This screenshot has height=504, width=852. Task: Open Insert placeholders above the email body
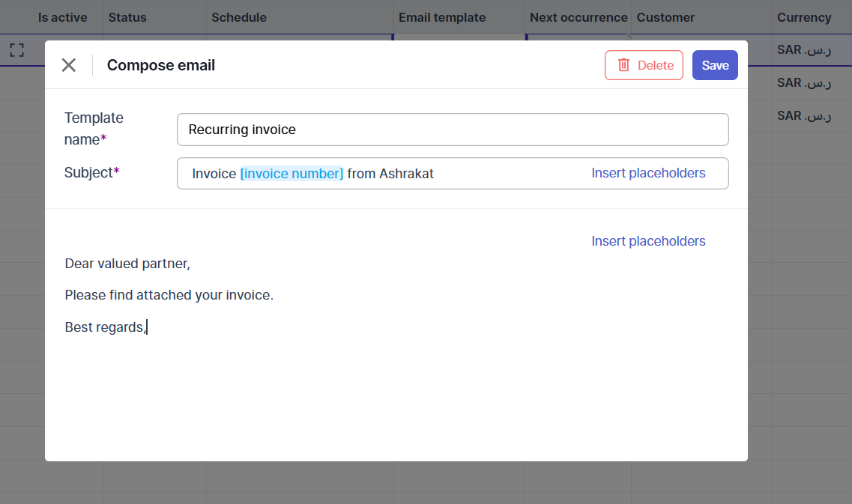tap(648, 241)
